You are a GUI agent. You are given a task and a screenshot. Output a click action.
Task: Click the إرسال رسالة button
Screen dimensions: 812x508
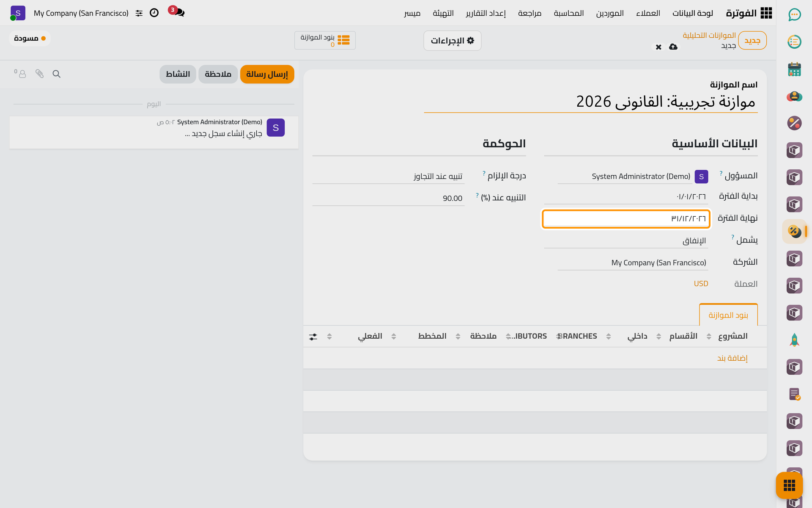(x=267, y=74)
